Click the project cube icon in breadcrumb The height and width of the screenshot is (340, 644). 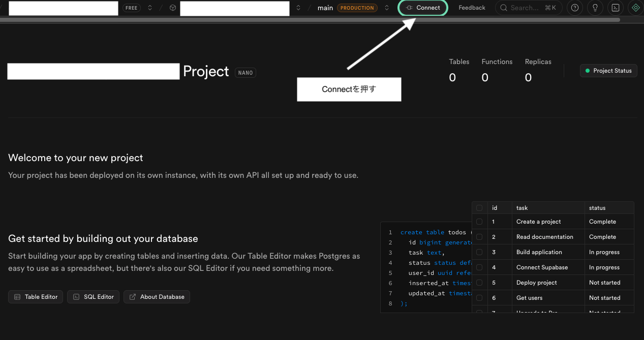pos(173,8)
